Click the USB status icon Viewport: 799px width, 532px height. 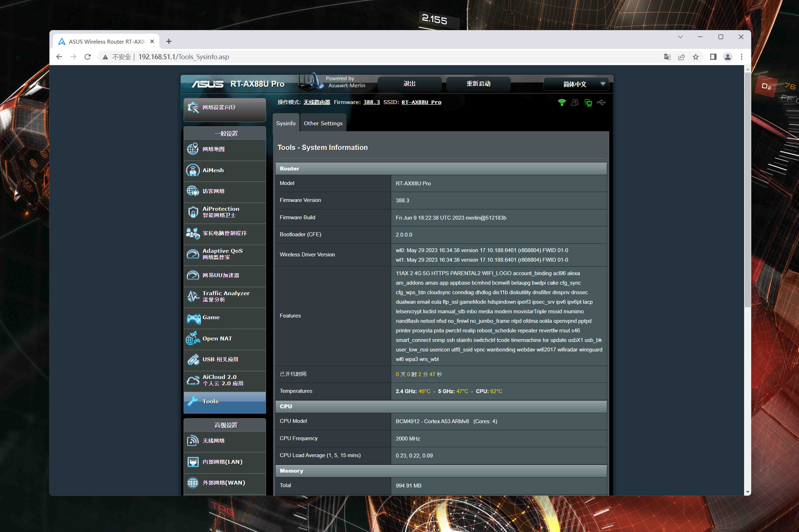coord(601,102)
